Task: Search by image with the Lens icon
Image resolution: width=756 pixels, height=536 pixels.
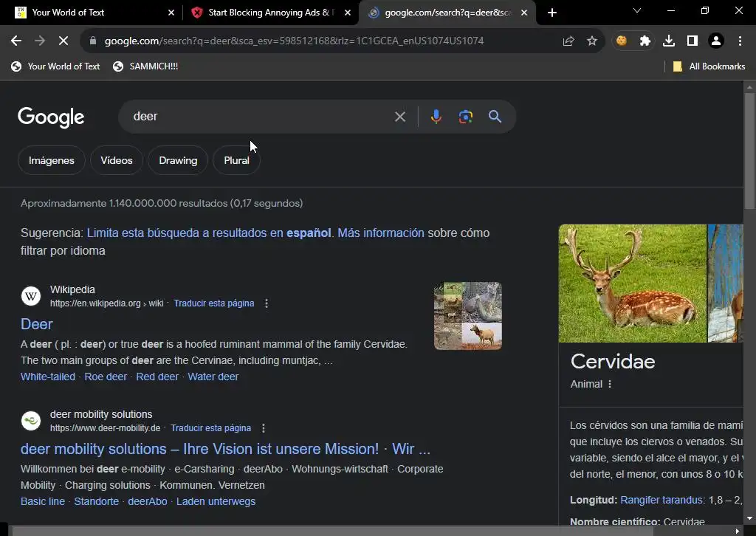Action: (466, 117)
